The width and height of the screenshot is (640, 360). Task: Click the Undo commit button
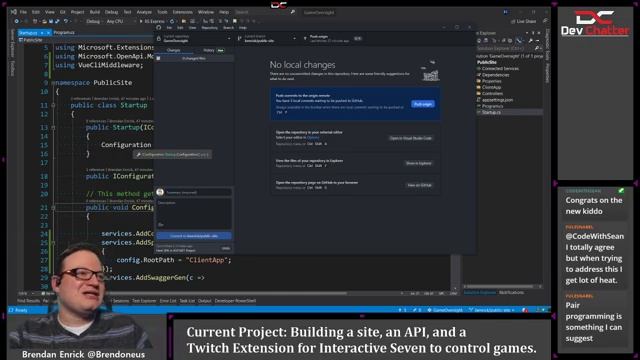[226, 248]
